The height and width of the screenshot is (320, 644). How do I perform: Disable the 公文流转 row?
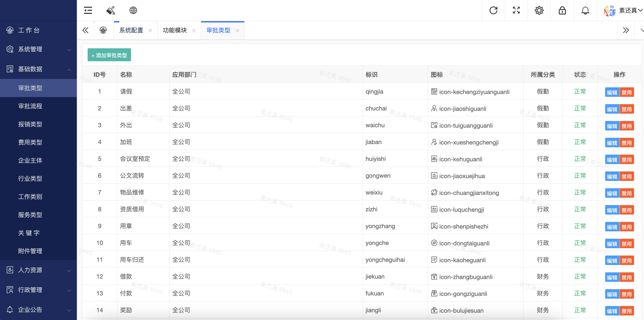(x=627, y=176)
